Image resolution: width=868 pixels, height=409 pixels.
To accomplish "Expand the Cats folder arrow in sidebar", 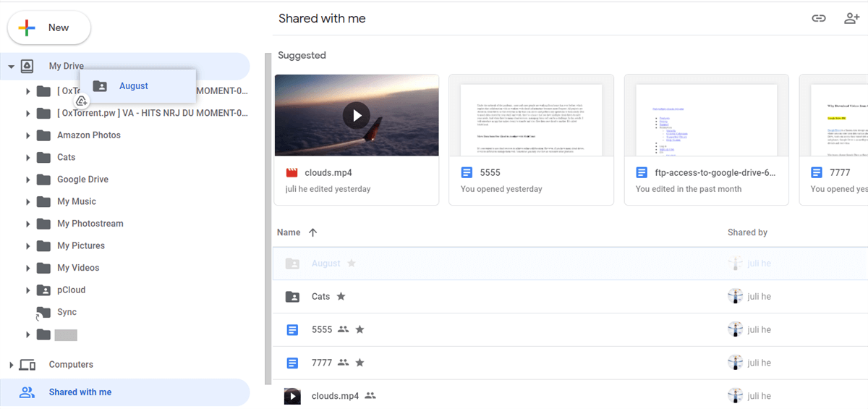I will pyautogui.click(x=28, y=158).
